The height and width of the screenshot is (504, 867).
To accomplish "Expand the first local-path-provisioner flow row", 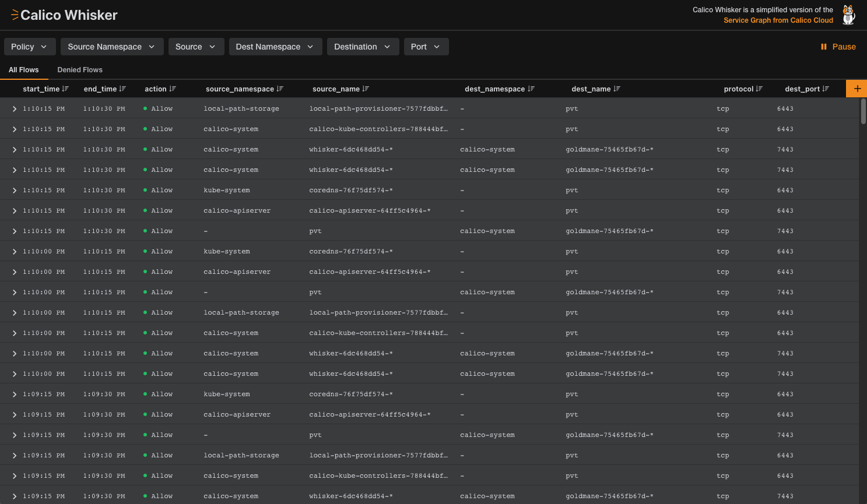I will [15, 109].
